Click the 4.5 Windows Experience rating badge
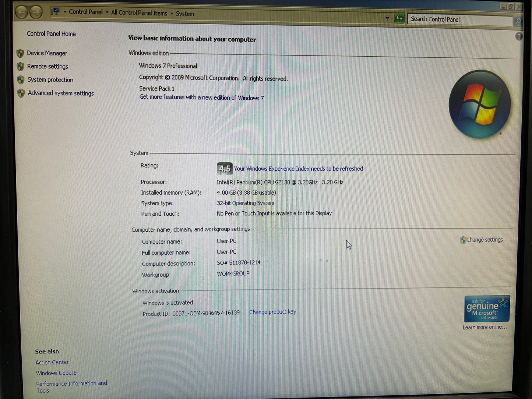 [x=225, y=169]
